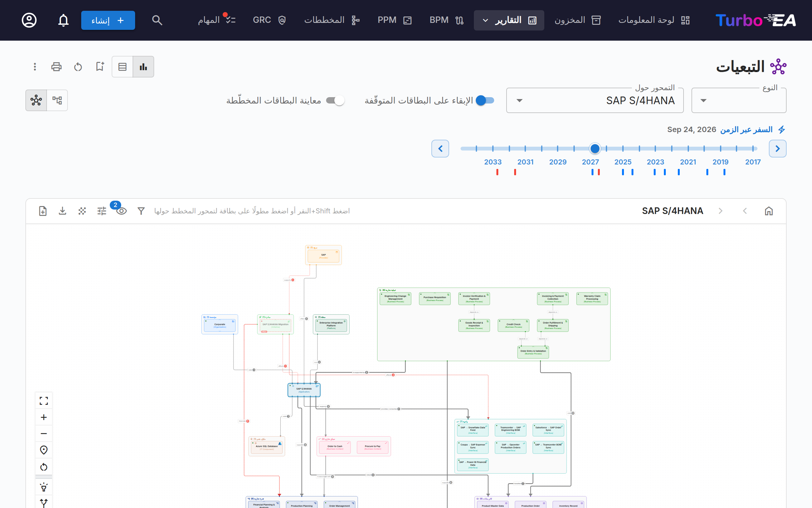Select the Credit Check process node

point(514,325)
